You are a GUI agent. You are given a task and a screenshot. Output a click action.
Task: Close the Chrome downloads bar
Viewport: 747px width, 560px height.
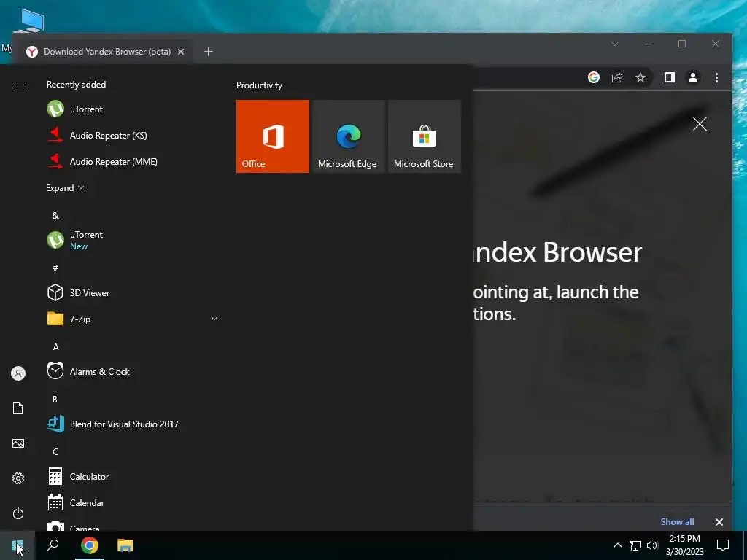(x=719, y=522)
